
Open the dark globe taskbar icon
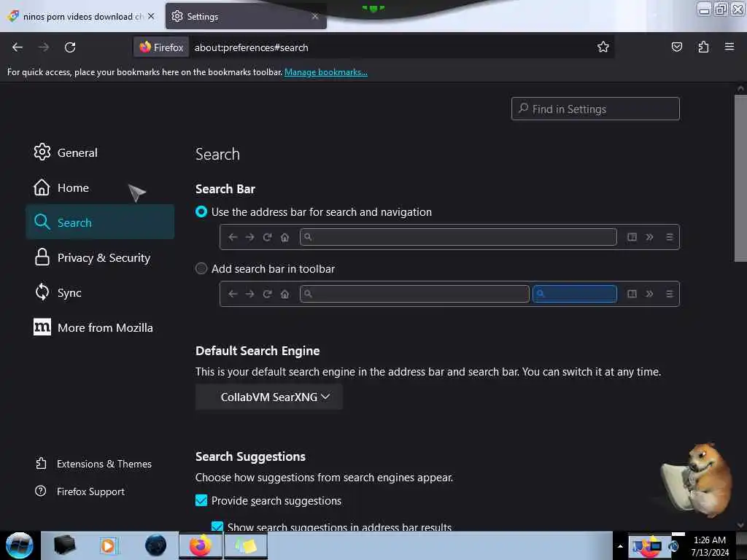(x=155, y=545)
